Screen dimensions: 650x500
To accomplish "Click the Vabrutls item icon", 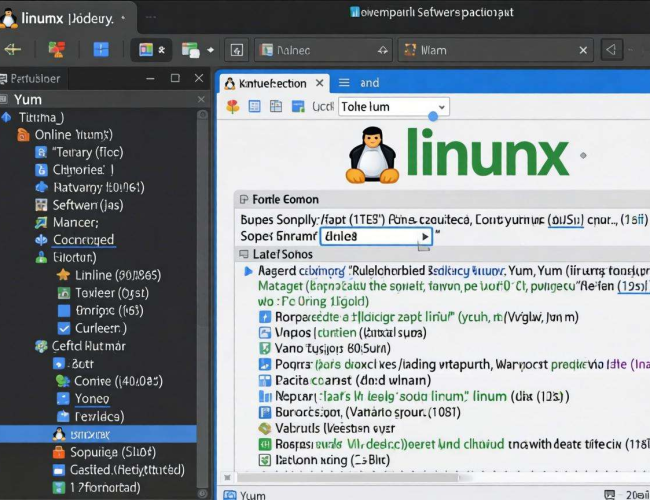I will (264, 428).
